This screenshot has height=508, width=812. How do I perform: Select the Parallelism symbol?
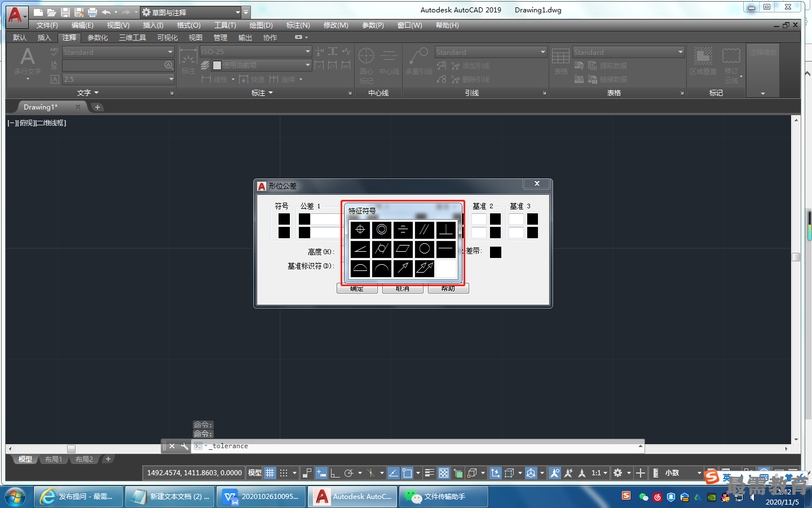point(424,230)
